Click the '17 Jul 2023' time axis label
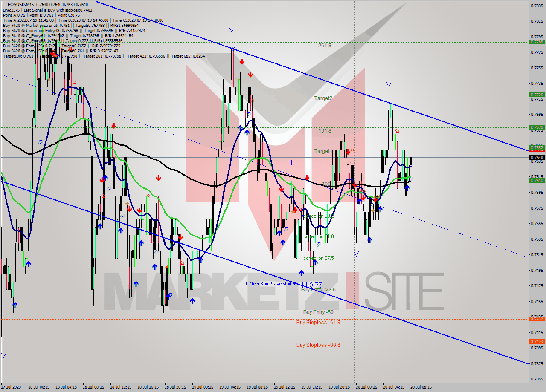Image resolution: width=546 pixels, height=392 pixels. click(x=11, y=387)
